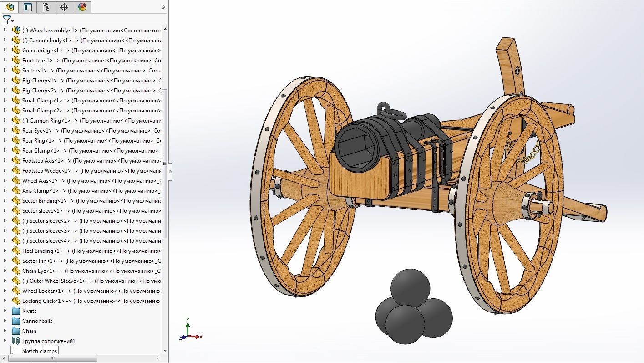Select the Small Clamp<2> part icon
The height and width of the screenshot is (363, 644).
click(16, 110)
